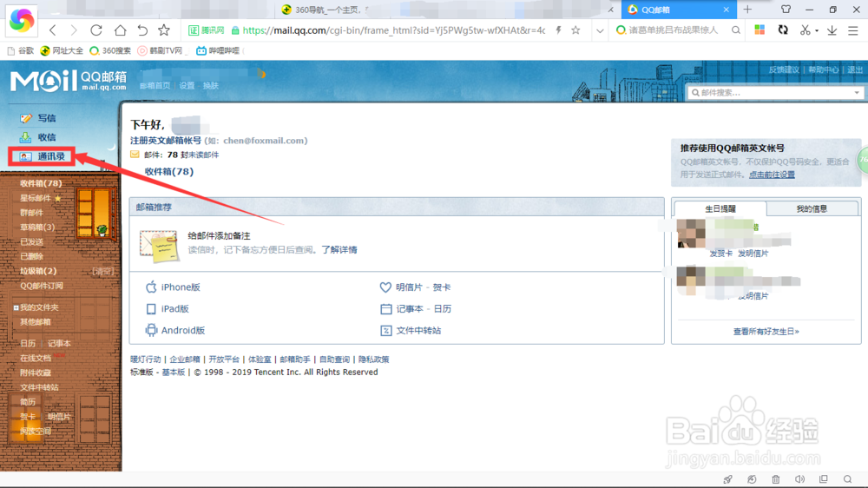This screenshot has width=868, height=488.
Task: Open 其他邮箱 in the sidebar
Action: 36,322
